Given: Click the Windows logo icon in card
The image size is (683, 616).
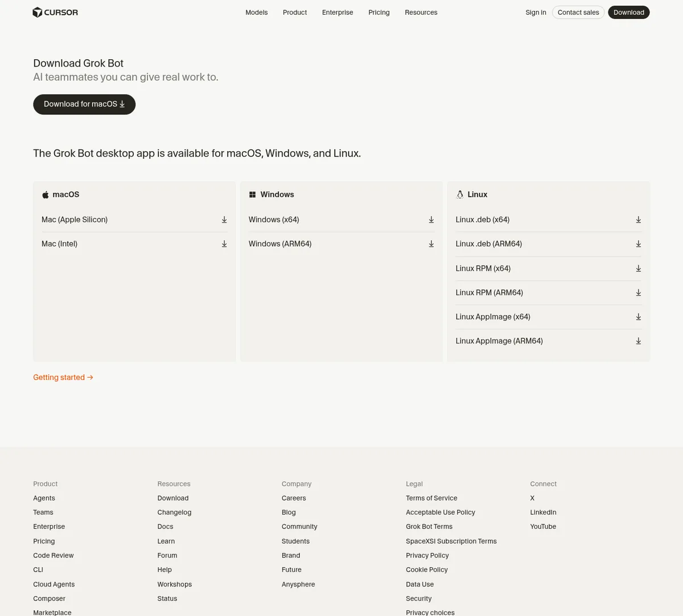Looking at the screenshot, I should click(253, 195).
